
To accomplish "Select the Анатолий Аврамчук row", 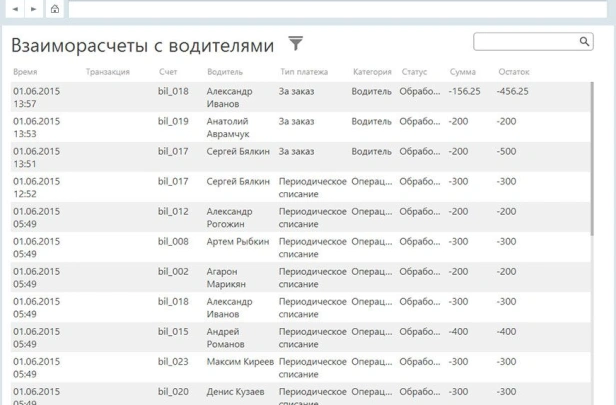I will tap(300, 127).
